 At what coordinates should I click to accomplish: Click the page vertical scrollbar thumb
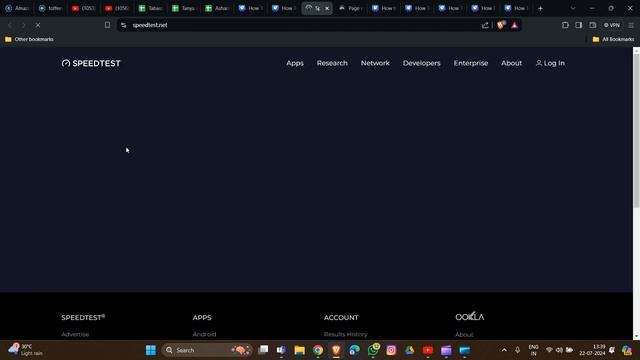[x=636, y=131]
